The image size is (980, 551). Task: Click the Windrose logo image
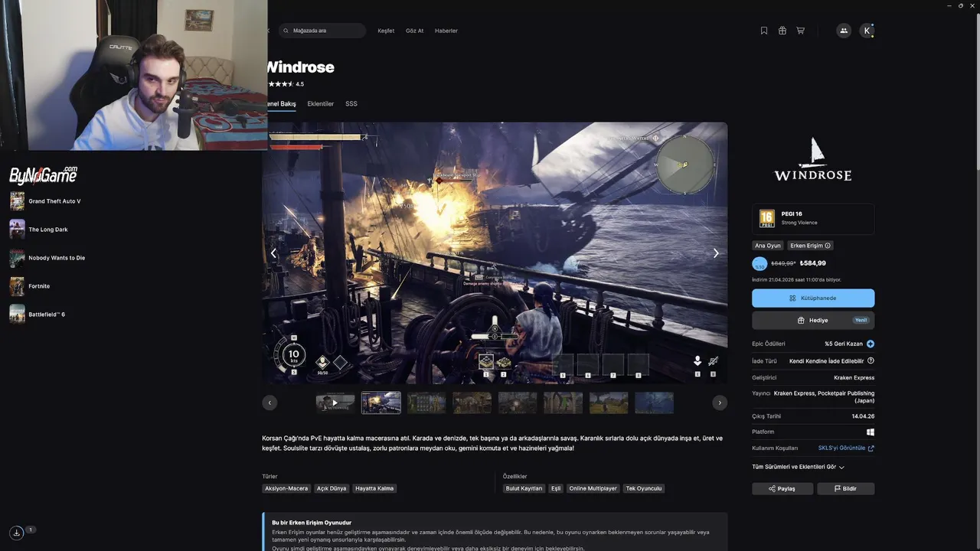[812, 159]
